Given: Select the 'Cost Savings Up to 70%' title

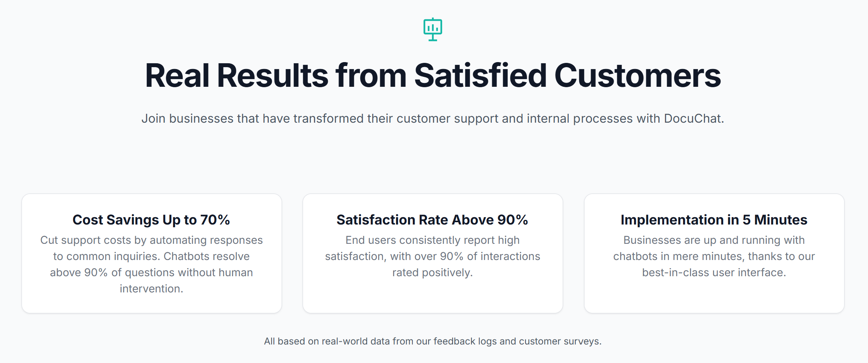Looking at the screenshot, I should pos(151,220).
